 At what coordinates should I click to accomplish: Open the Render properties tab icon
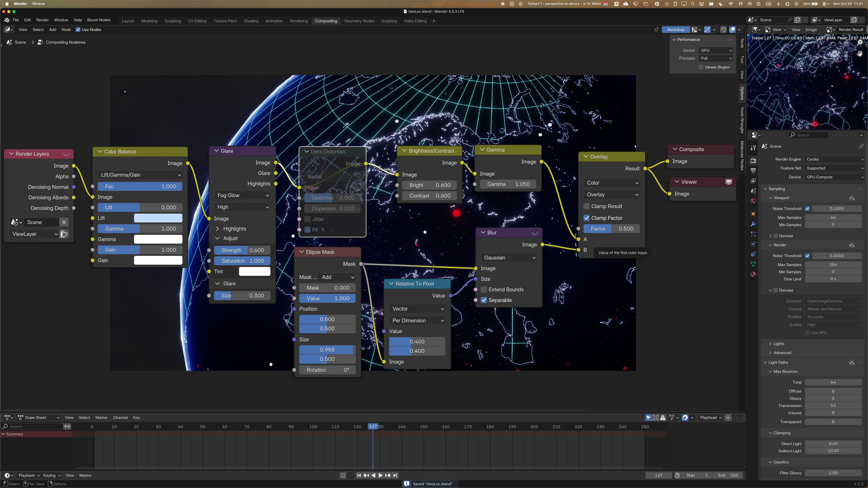pos(753,161)
